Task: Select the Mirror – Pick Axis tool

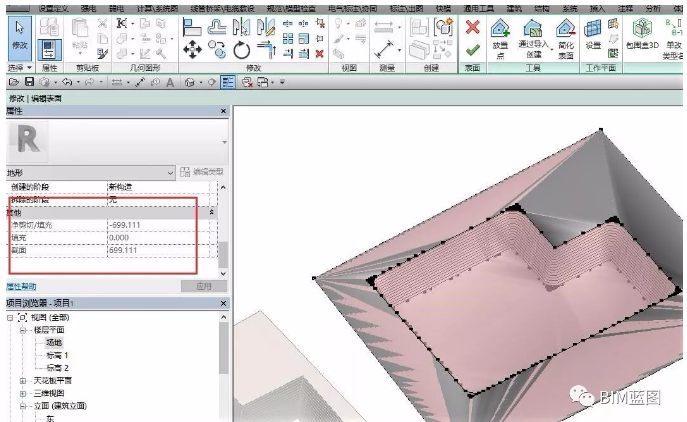Action: [241, 27]
